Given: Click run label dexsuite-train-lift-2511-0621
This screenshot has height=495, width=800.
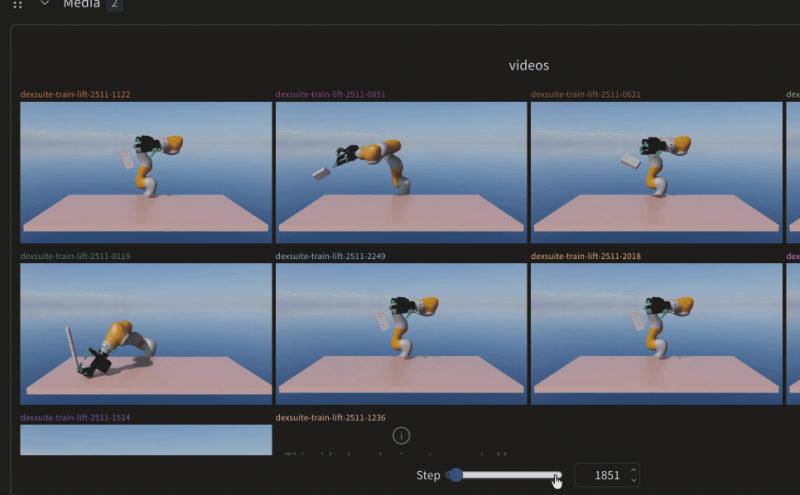Looking at the screenshot, I should [585, 94].
